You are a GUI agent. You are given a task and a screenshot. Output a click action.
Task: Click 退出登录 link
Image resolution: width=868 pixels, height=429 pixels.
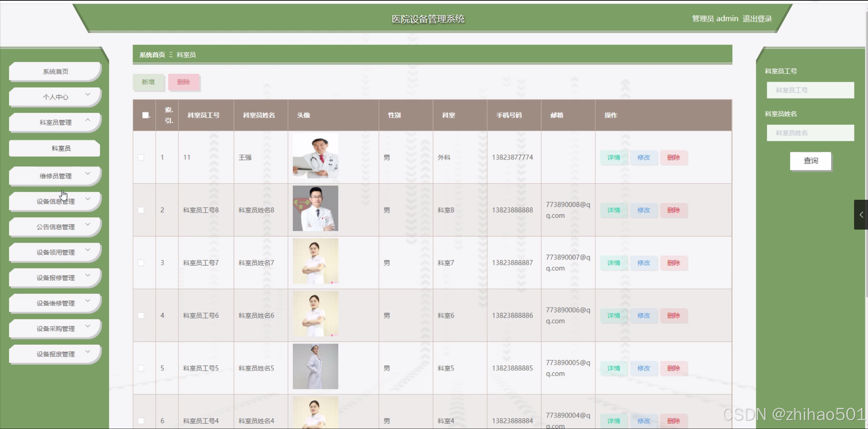pos(757,19)
